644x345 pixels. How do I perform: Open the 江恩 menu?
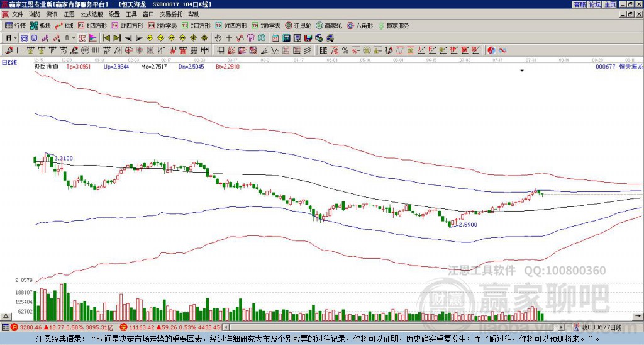(69, 14)
